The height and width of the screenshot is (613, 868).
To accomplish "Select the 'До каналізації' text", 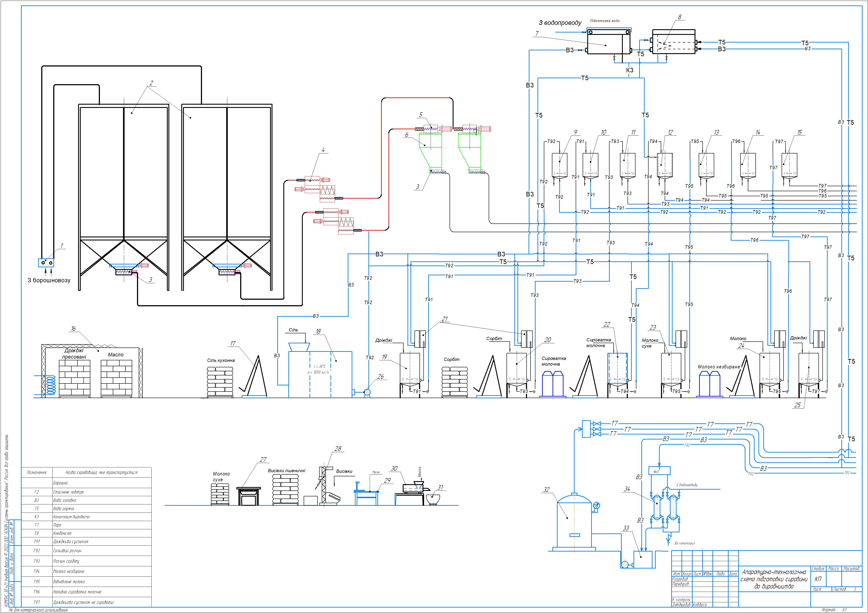I will click(685, 543).
